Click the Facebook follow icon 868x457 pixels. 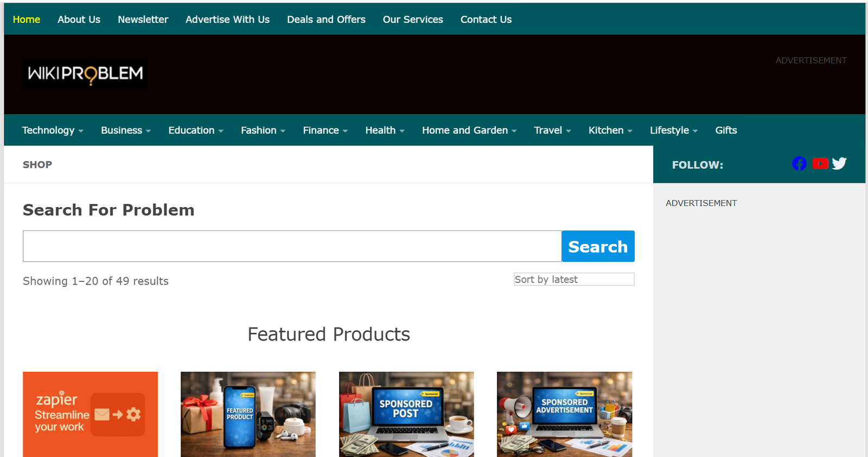click(x=799, y=164)
